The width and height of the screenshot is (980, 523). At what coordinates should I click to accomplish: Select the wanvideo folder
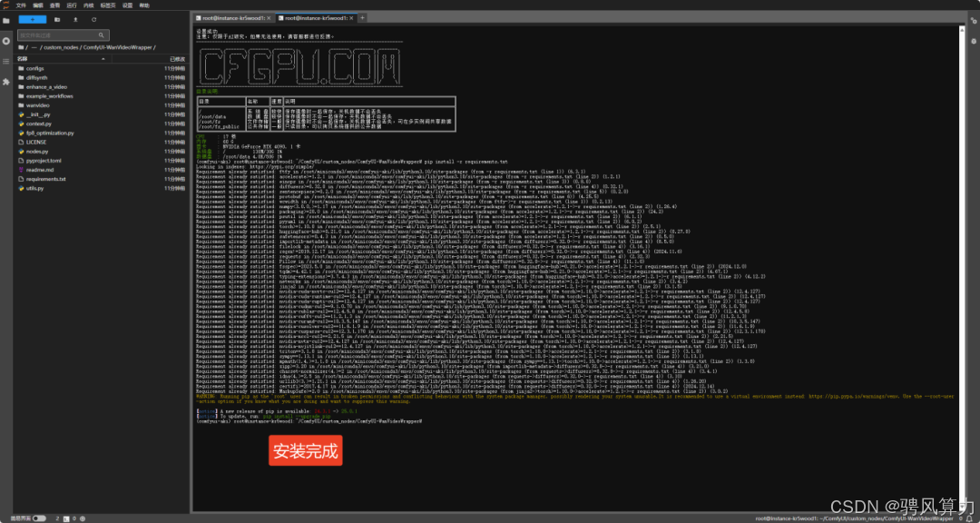tap(102, 105)
